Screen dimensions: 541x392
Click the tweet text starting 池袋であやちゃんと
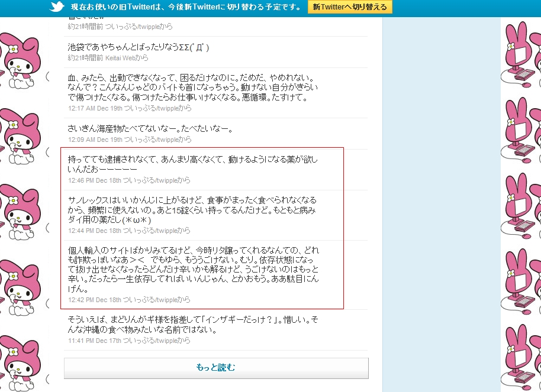point(139,47)
